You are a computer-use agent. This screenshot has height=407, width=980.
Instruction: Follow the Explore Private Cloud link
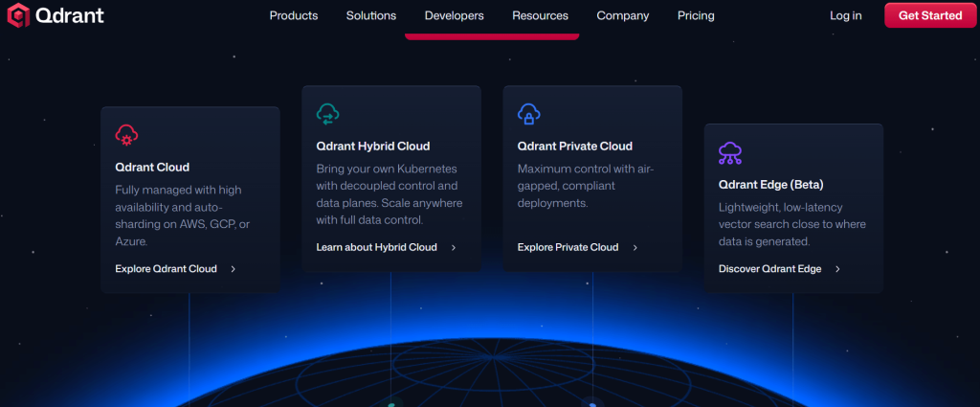click(568, 248)
